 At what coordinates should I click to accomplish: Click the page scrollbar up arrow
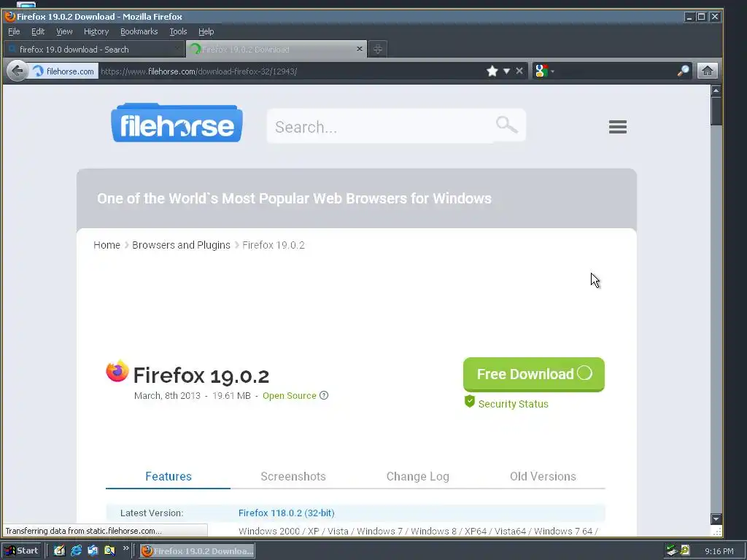(x=716, y=90)
